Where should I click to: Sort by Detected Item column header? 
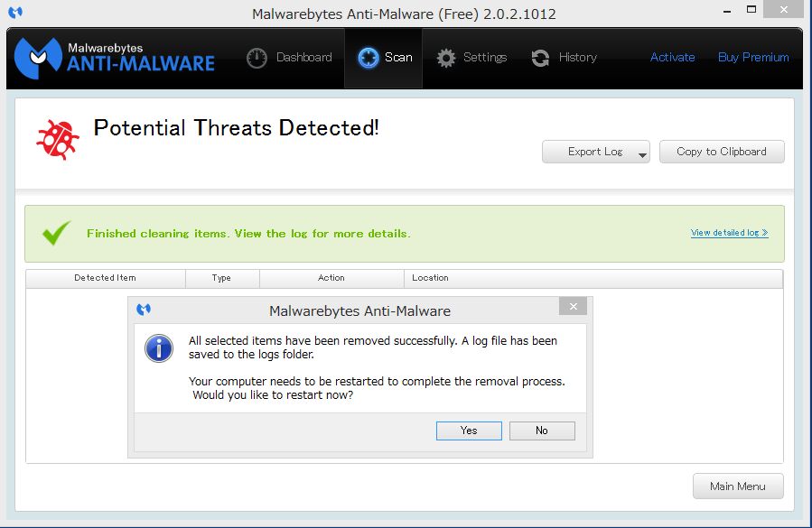[105, 278]
